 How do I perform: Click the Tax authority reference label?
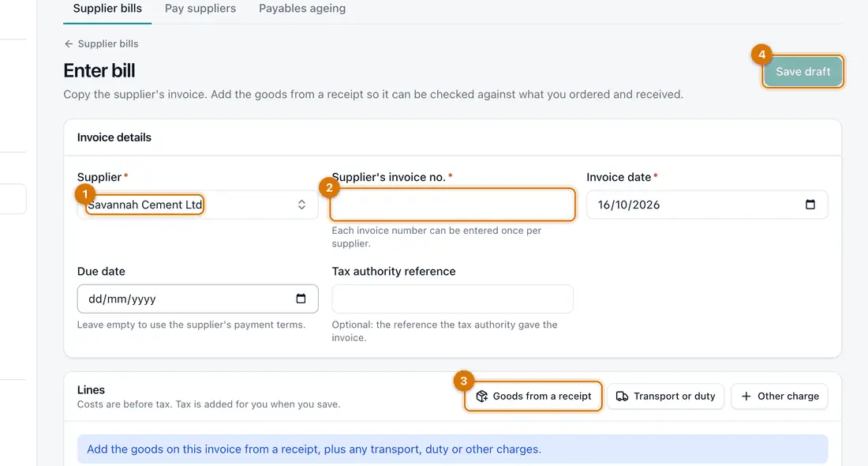[394, 272]
